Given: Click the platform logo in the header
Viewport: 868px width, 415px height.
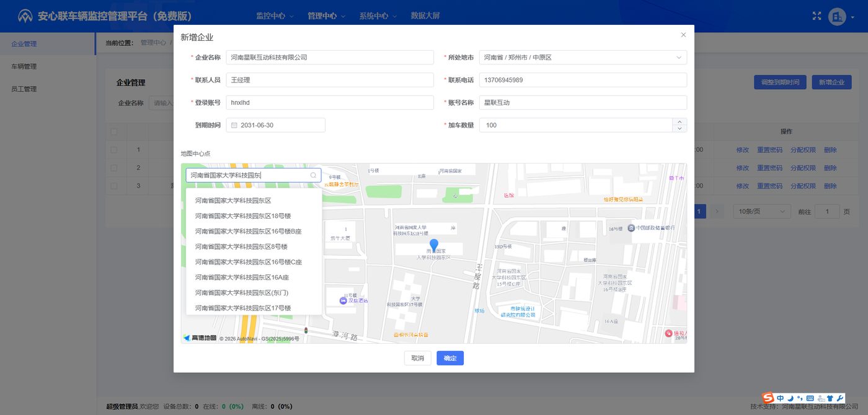Looking at the screenshot, I should point(25,16).
